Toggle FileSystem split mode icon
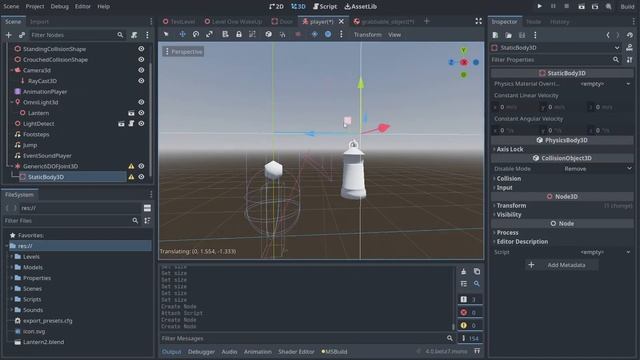This screenshot has height=360, width=640. click(x=147, y=208)
